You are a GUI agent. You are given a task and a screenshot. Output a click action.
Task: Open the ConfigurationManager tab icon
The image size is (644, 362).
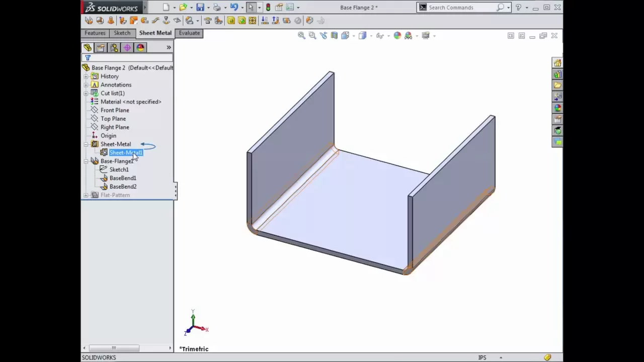[x=114, y=48]
